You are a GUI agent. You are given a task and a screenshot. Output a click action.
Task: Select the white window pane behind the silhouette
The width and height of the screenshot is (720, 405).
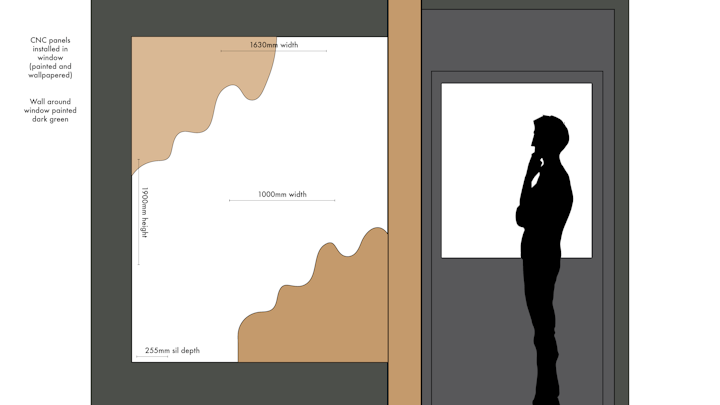point(480,170)
